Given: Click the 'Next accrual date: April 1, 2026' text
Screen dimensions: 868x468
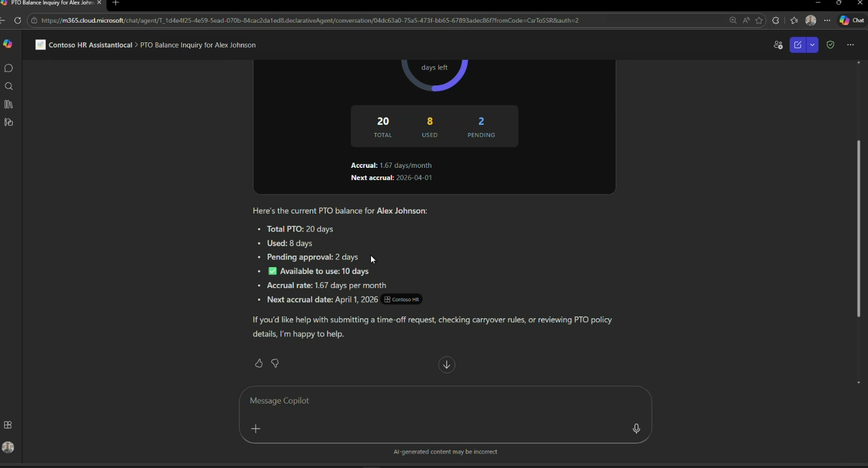Looking at the screenshot, I should pyautogui.click(x=322, y=300).
